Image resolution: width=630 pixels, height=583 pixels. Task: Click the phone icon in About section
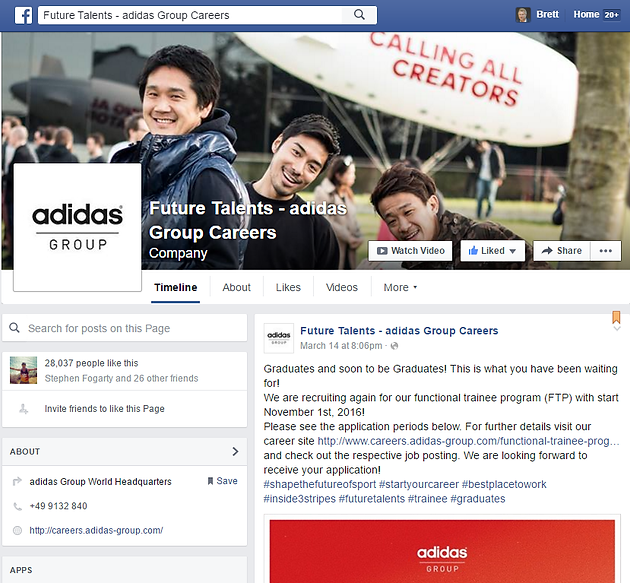tap(17, 506)
